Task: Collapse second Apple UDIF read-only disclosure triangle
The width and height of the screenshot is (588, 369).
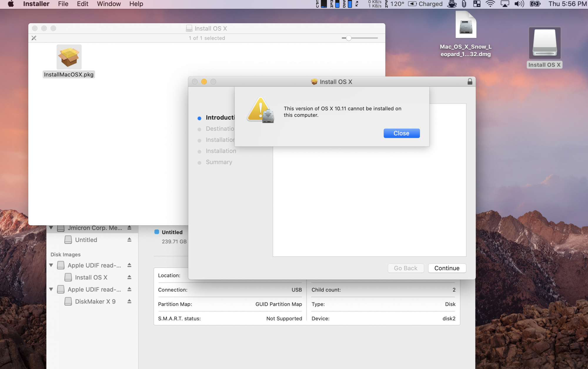Action: pyautogui.click(x=51, y=289)
